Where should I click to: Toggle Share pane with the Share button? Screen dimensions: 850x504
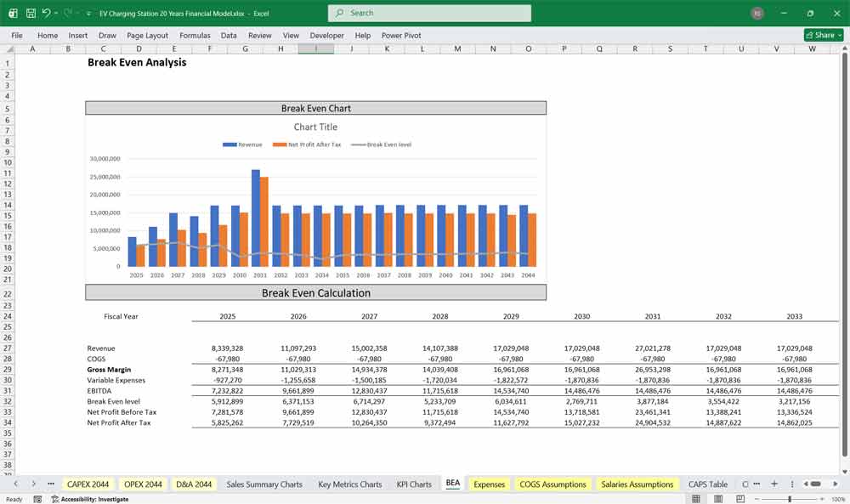point(819,35)
